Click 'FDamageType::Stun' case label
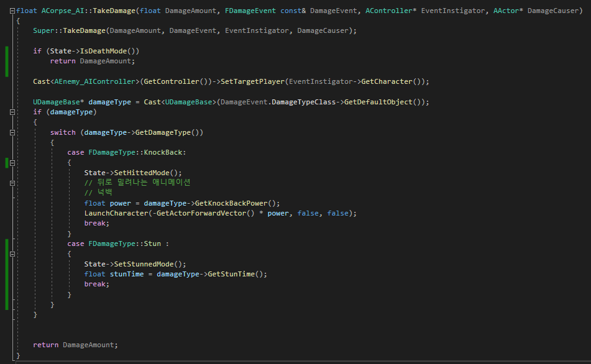The image size is (591, 364). (x=124, y=243)
